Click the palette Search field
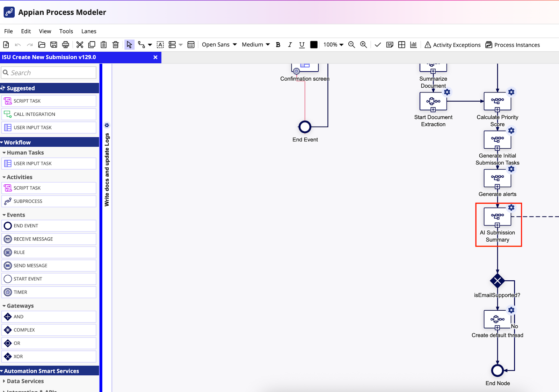559x392 pixels. pyautogui.click(x=49, y=73)
